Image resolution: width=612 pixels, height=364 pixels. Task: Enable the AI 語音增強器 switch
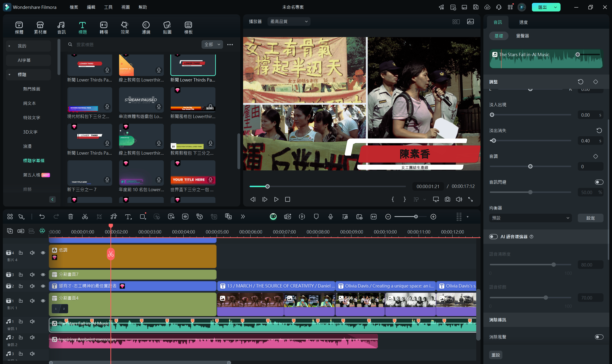[493, 236]
